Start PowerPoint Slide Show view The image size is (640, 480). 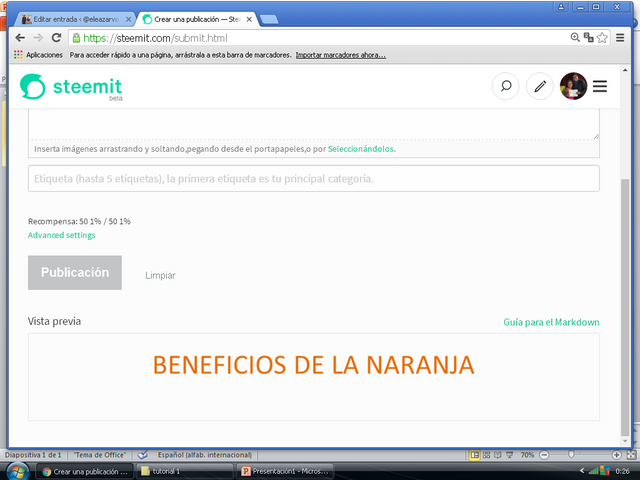tap(509, 455)
